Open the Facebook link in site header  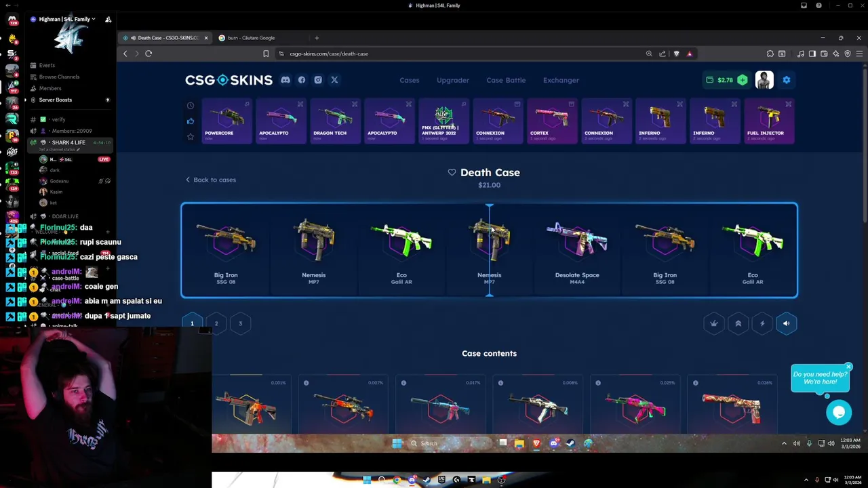(302, 80)
